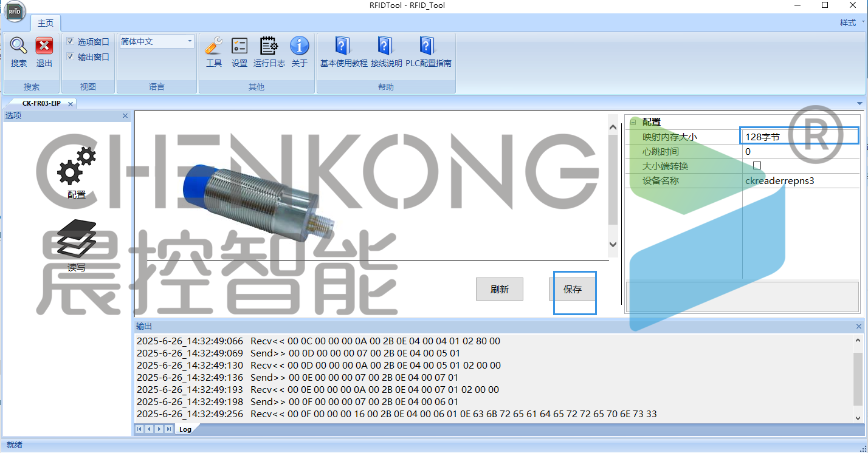Viewport: 868px width, 453px height.
Task: Open Settings (设置) checklist icon
Action: pyautogui.click(x=239, y=46)
